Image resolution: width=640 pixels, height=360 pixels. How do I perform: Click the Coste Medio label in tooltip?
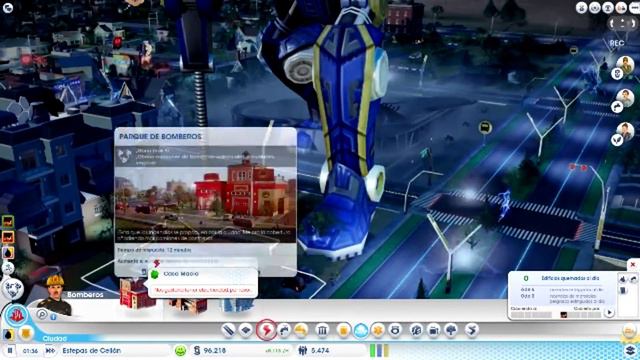(x=181, y=274)
